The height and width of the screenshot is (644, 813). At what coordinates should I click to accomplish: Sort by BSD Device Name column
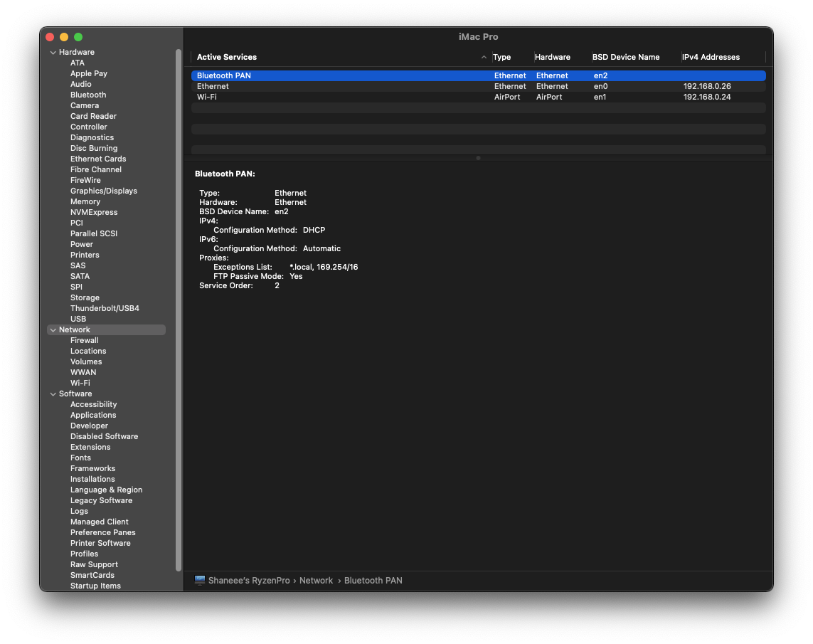[x=626, y=57]
